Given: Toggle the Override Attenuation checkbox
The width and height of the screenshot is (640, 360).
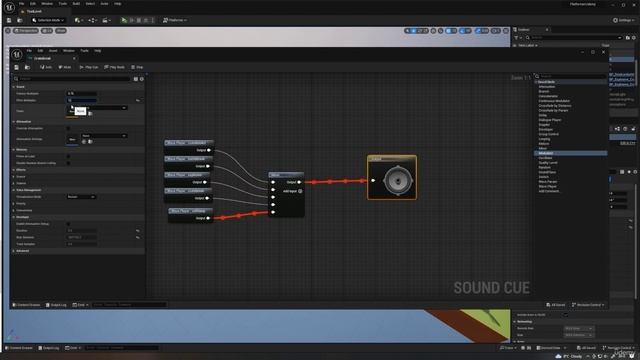Looking at the screenshot, I should [68, 128].
